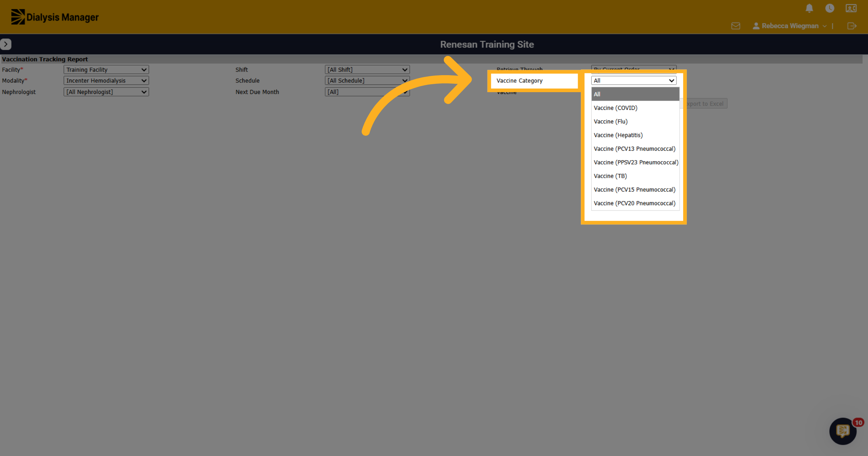The height and width of the screenshot is (456, 868).
Task: Open the Facility dropdown
Action: tap(106, 70)
